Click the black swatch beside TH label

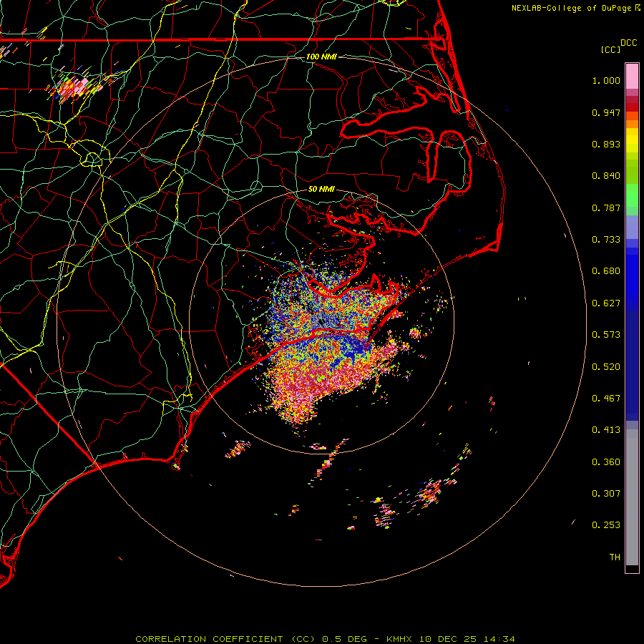click(x=632, y=569)
